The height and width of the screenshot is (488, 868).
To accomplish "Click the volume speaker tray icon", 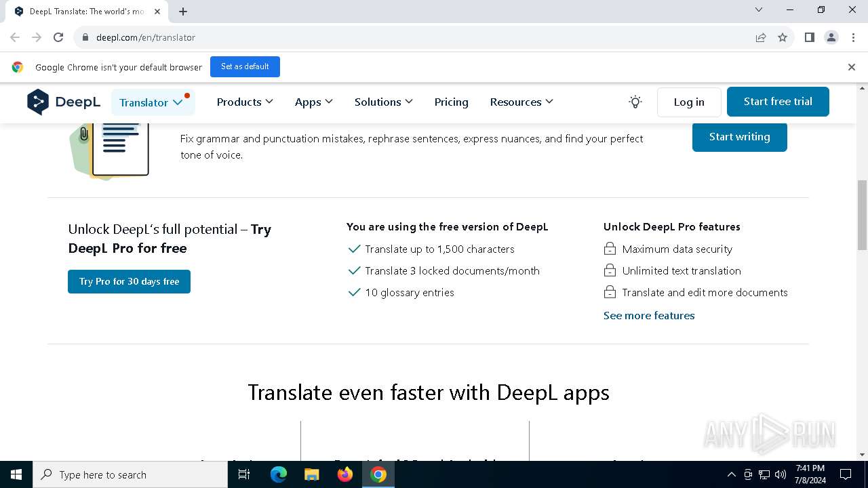I will point(781,474).
